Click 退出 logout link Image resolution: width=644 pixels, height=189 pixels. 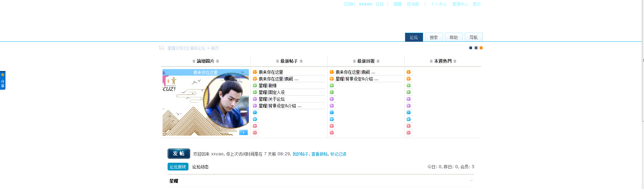click(x=476, y=4)
